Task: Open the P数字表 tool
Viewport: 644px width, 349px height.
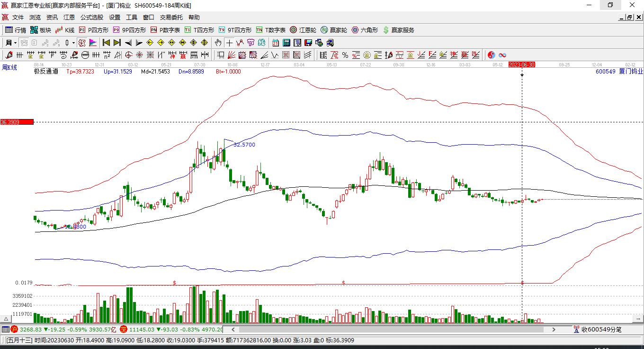Action: point(165,30)
